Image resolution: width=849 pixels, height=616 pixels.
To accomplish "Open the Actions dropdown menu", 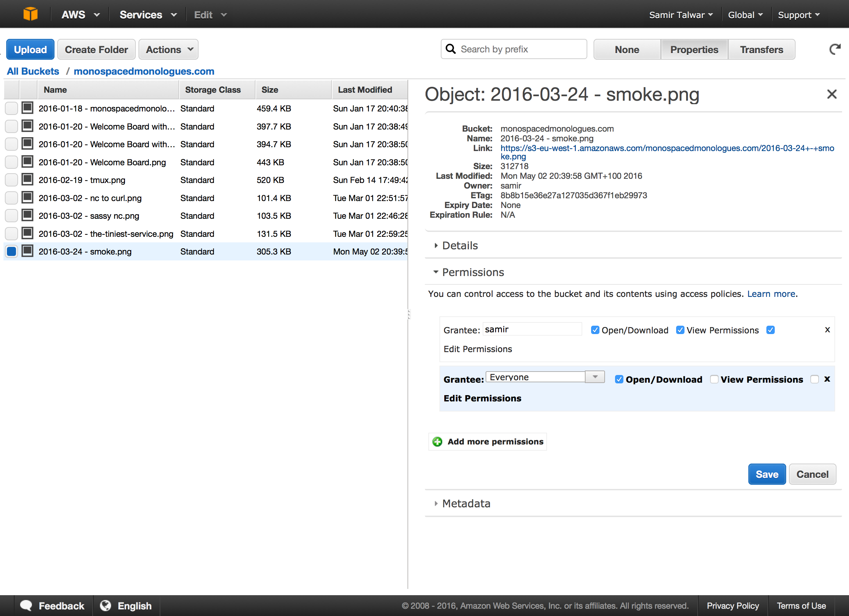I will (x=168, y=49).
